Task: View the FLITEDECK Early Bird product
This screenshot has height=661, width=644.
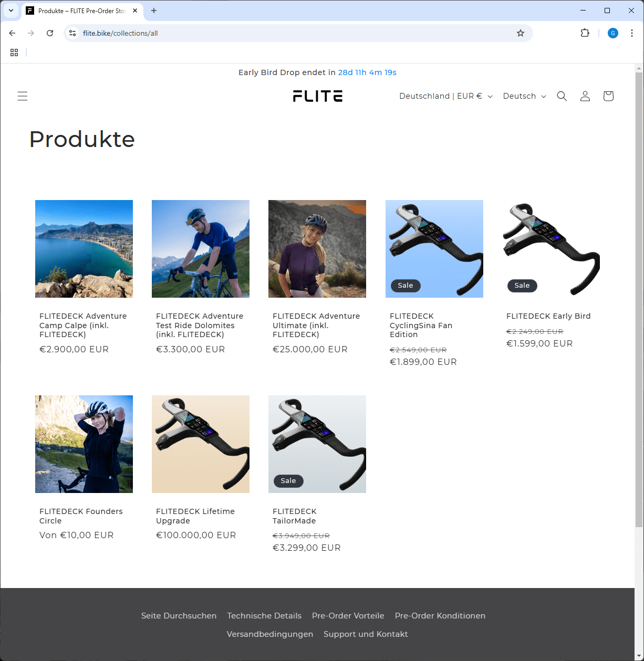Action: (x=548, y=316)
